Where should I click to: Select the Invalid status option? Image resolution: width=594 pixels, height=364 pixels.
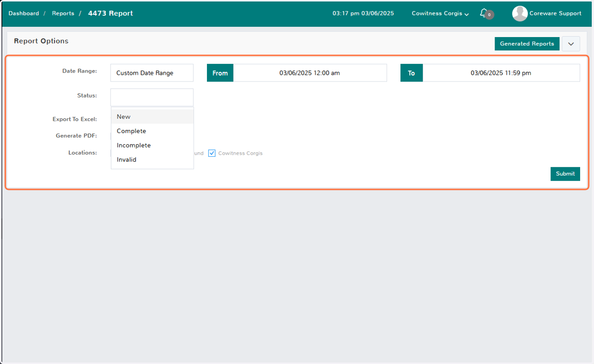click(152, 160)
